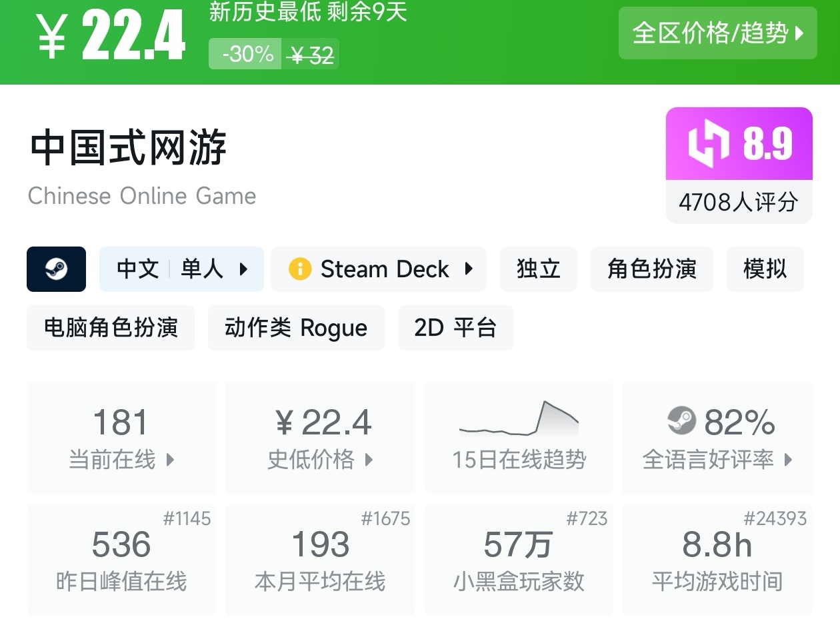View the 15日在线趋势 chart

519,438
